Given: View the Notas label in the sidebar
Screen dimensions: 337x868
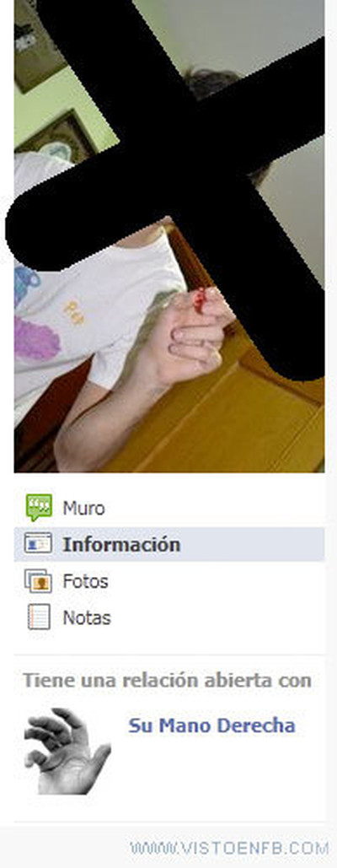Looking at the screenshot, I should (87, 617).
